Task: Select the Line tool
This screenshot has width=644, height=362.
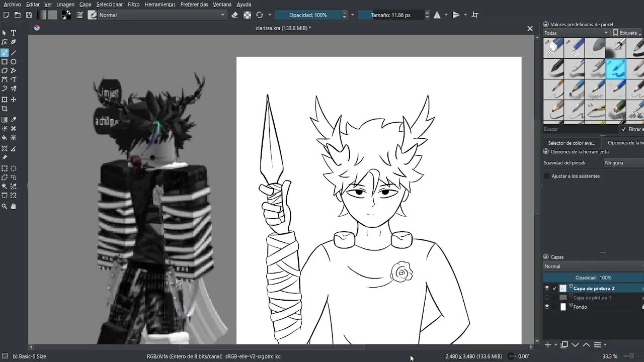Action: coord(14,53)
